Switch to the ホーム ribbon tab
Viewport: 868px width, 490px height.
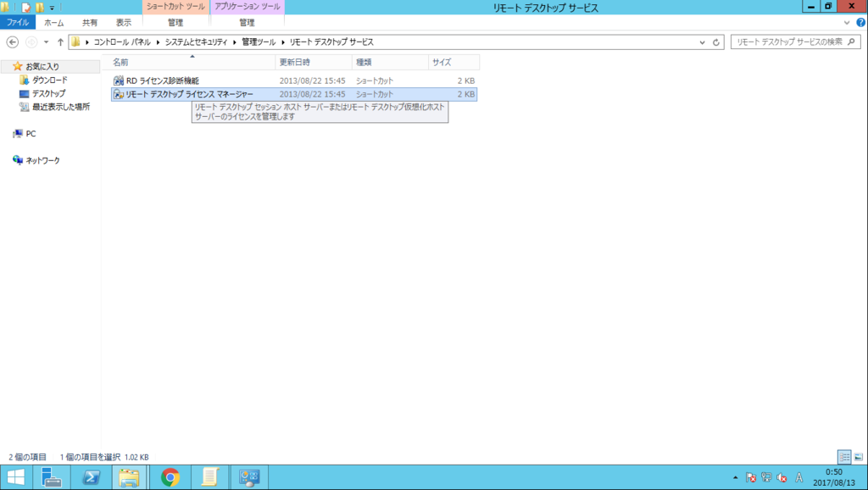pyautogui.click(x=53, y=23)
